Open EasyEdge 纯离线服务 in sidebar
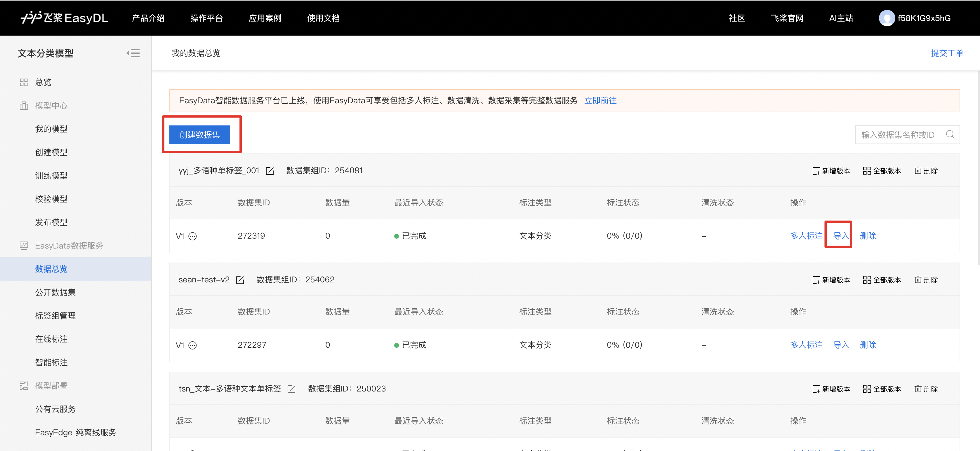 [x=76, y=433]
